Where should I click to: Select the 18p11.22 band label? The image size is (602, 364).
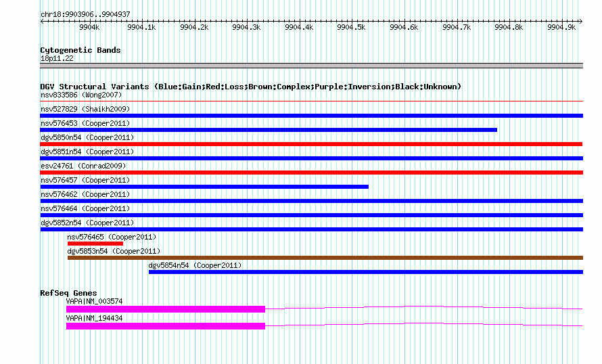57,58
